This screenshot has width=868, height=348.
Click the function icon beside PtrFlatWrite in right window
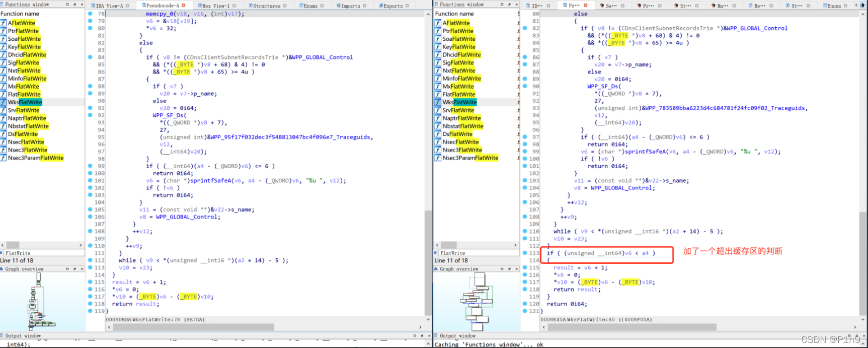tap(438, 31)
